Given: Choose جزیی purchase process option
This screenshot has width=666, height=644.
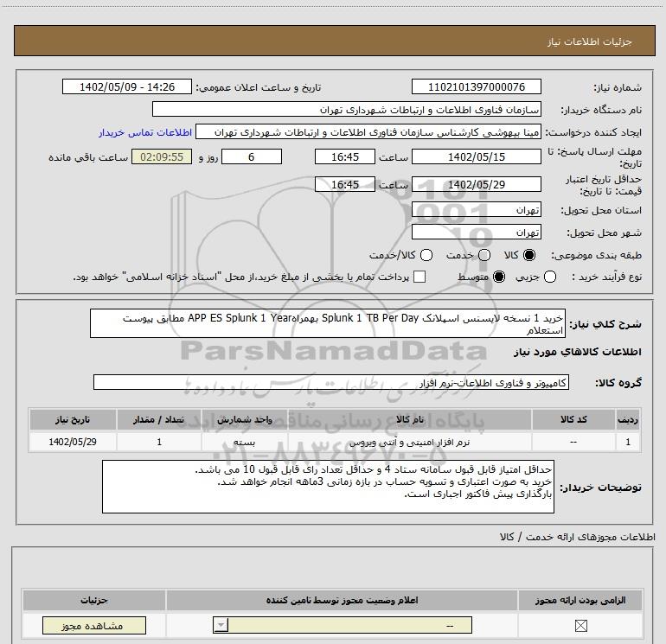Looking at the screenshot, I should [550, 277].
